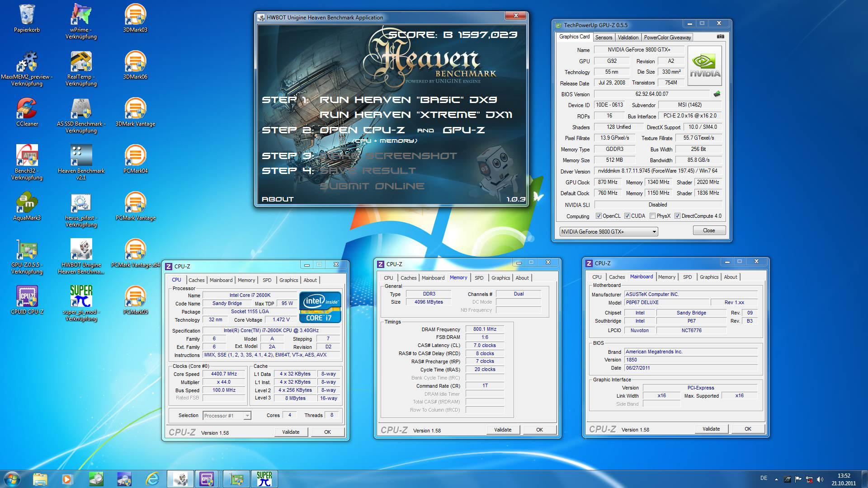Click Validate in the left CPU-Z window
Screen dimensions: 868x488
click(x=291, y=432)
